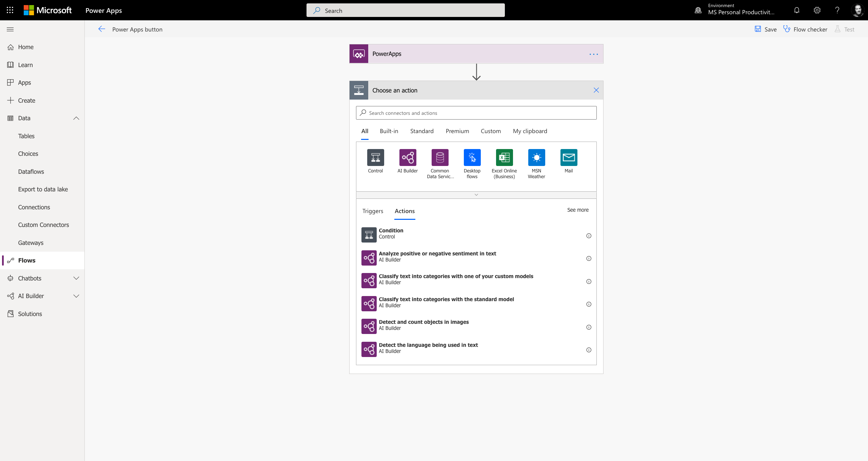Click the connectors and actions search field

(x=476, y=113)
